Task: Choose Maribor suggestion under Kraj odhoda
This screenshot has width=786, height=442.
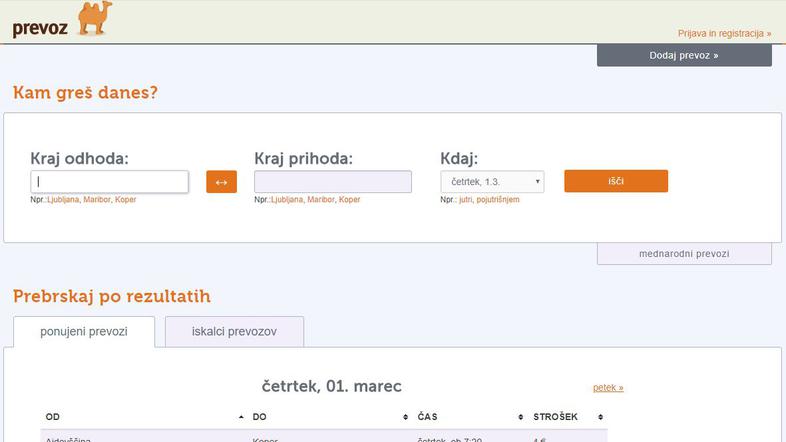Action: pos(97,199)
